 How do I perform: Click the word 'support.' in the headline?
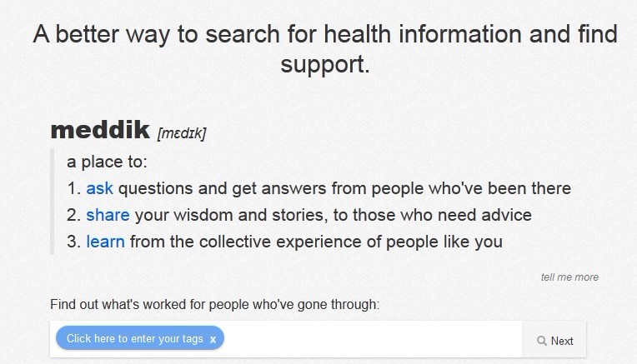(325, 64)
